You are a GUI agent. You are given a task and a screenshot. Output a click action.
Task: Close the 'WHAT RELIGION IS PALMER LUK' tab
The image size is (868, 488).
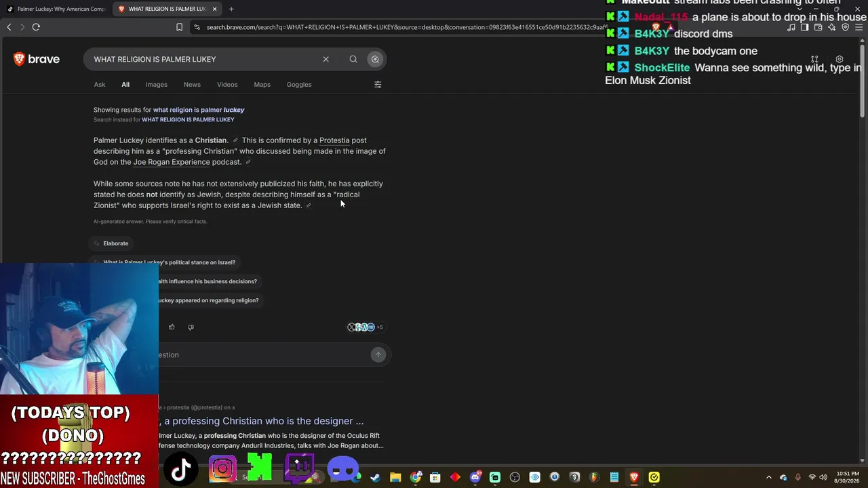214,9
